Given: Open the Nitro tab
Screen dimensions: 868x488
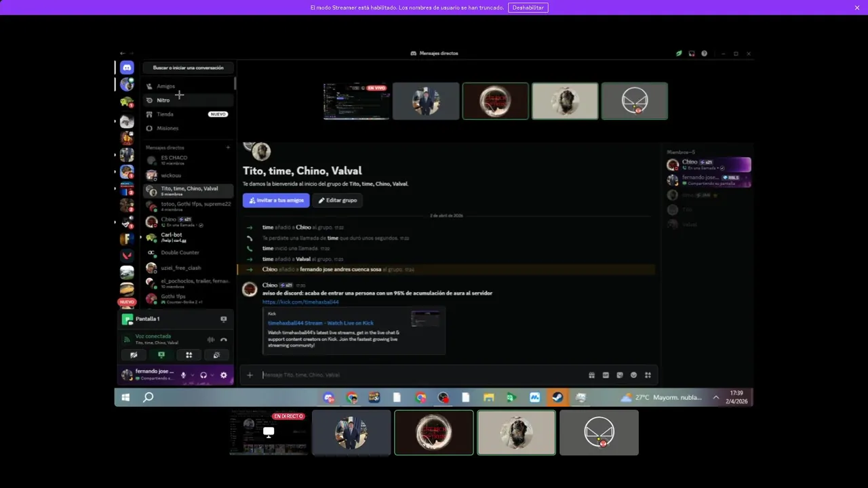Looking at the screenshot, I should point(188,100).
